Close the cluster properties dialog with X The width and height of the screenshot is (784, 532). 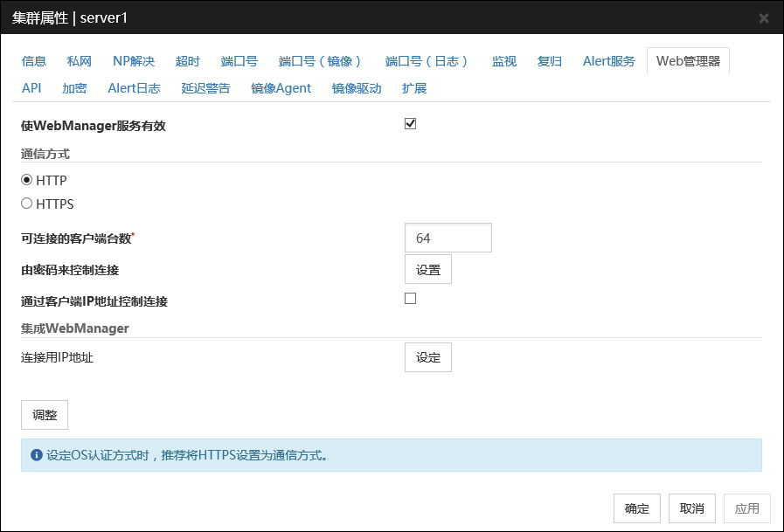pos(764,17)
